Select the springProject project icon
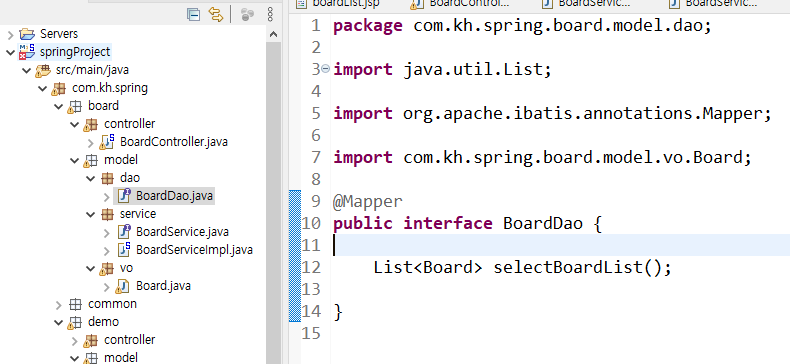This screenshot has width=790, height=364. click(27, 51)
